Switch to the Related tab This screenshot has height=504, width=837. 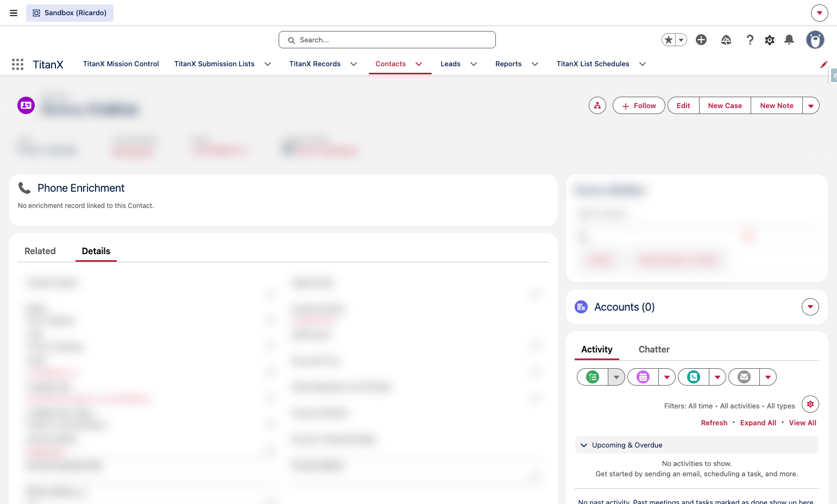(x=40, y=251)
